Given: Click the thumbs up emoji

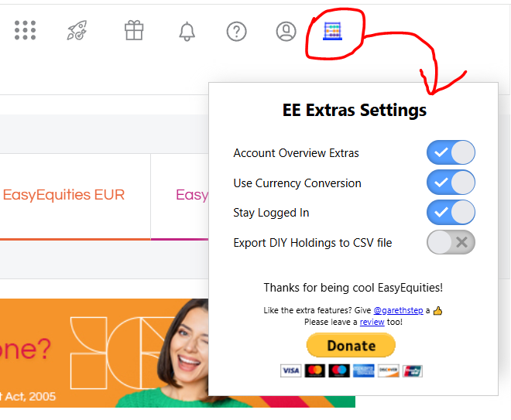Looking at the screenshot, I should point(437,311).
